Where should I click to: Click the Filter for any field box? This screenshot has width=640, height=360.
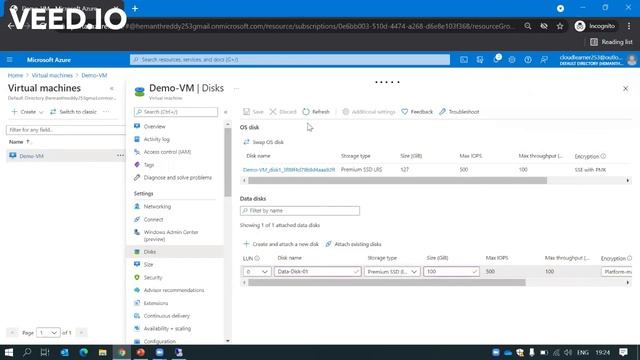click(65, 130)
